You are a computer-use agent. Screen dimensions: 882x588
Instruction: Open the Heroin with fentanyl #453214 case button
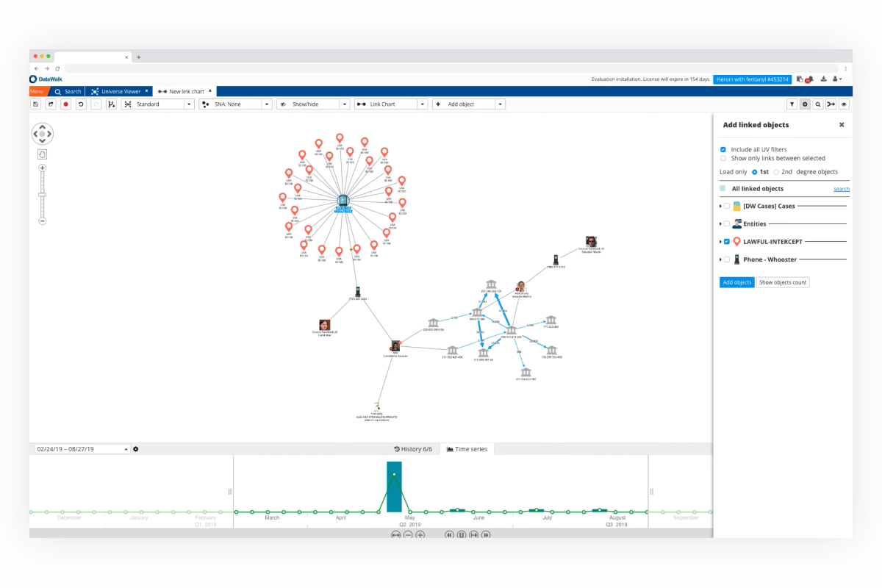[753, 79]
